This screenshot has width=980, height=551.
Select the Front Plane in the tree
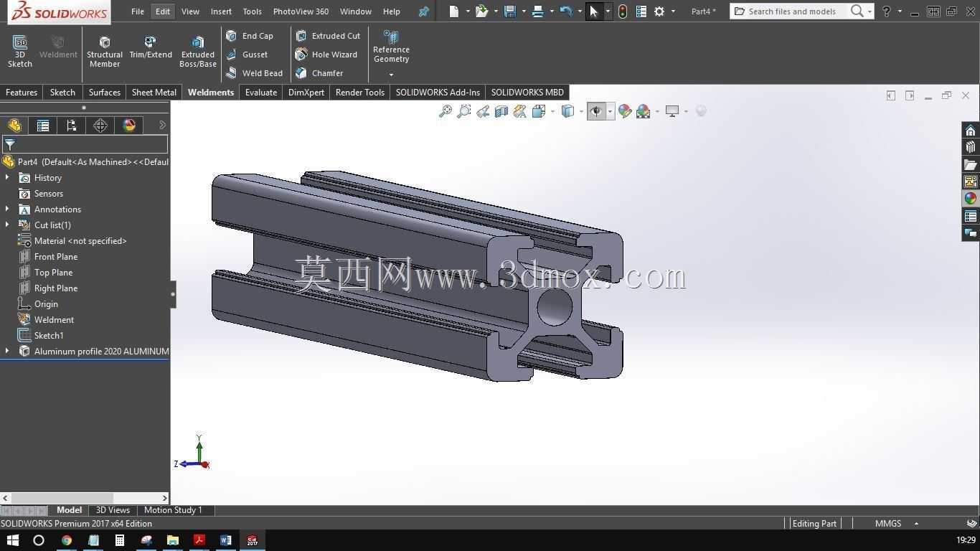tap(55, 257)
